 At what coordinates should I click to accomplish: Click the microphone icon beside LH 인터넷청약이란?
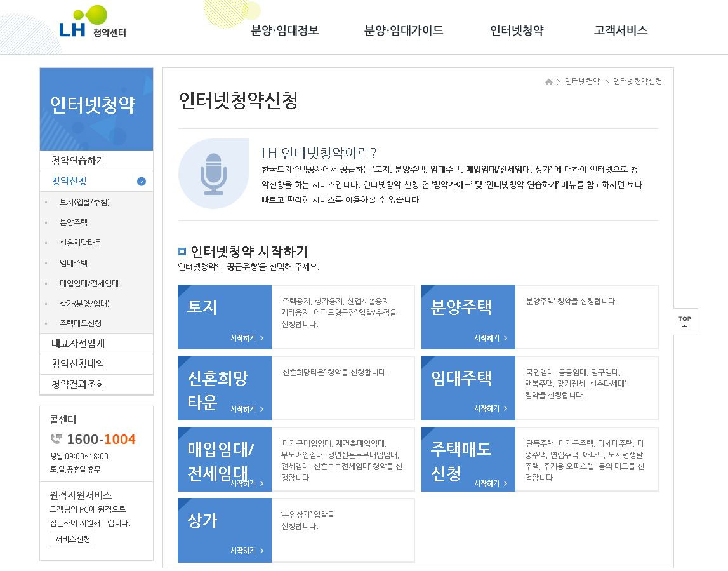215,171
